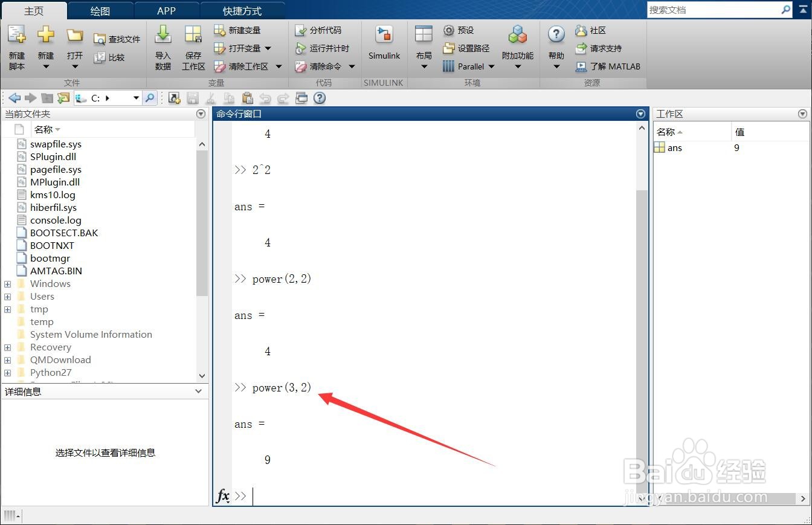
Task: Expand the Windows folder node
Action: pos(8,284)
